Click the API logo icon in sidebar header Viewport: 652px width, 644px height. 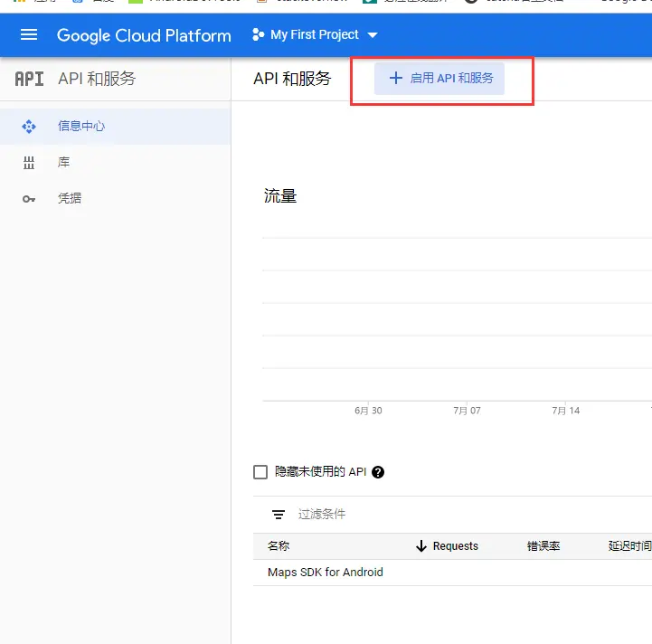(29, 79)
